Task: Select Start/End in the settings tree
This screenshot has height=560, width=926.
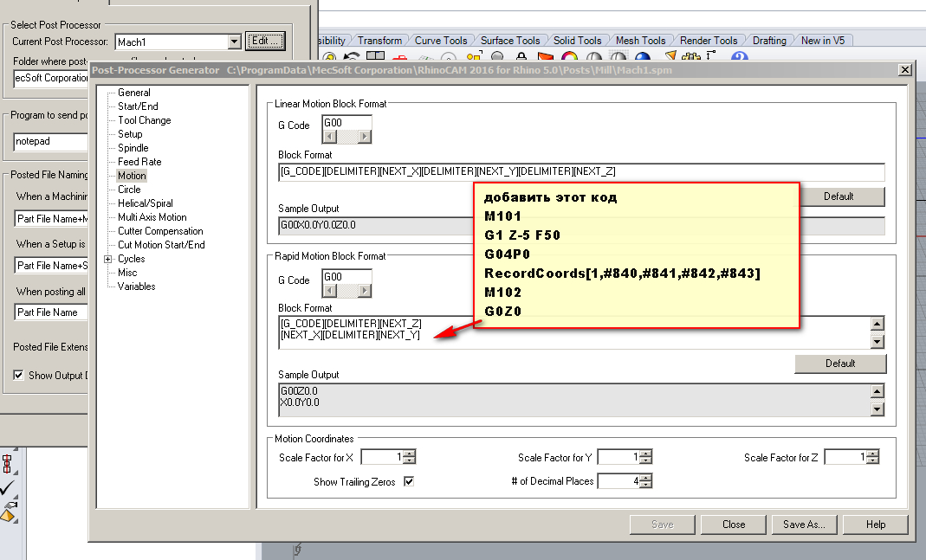Action: pyautogui.click(x=138, y=106)
